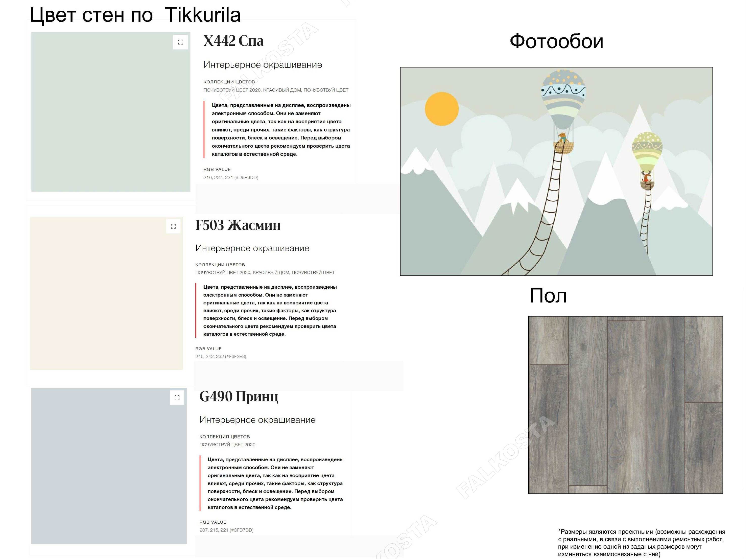Select the G490 Принц blue-grey color swatch

109,466
